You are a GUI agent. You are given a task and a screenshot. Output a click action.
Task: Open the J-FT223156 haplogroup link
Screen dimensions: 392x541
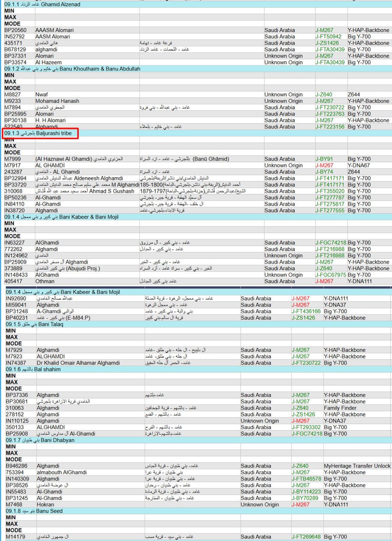pos(330,127)
